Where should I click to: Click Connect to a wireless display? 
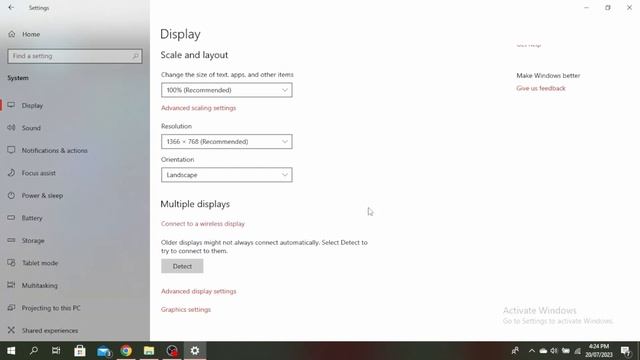point(202,224)
